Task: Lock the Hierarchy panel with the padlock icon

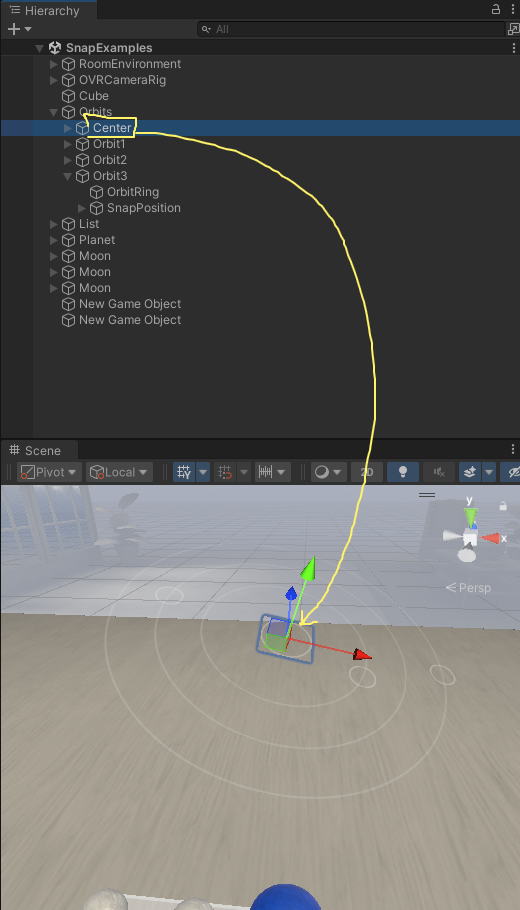Action: coord(496,9)
